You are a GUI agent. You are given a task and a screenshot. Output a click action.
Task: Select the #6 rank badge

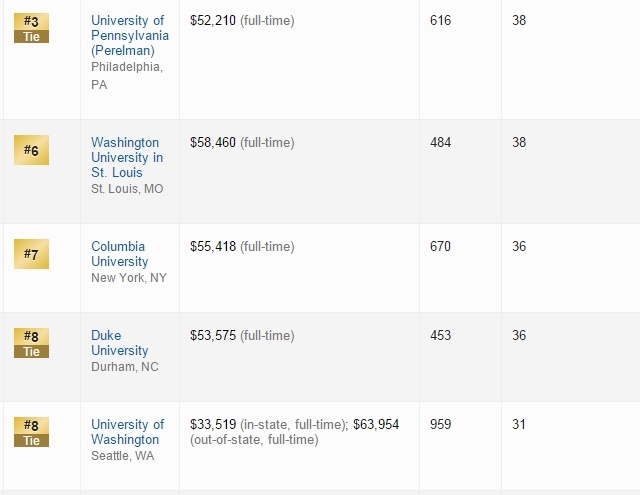click(x=30, y=150)
